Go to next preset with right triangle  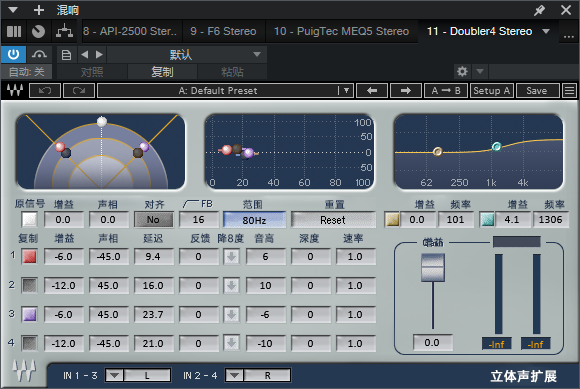point(99,55)
